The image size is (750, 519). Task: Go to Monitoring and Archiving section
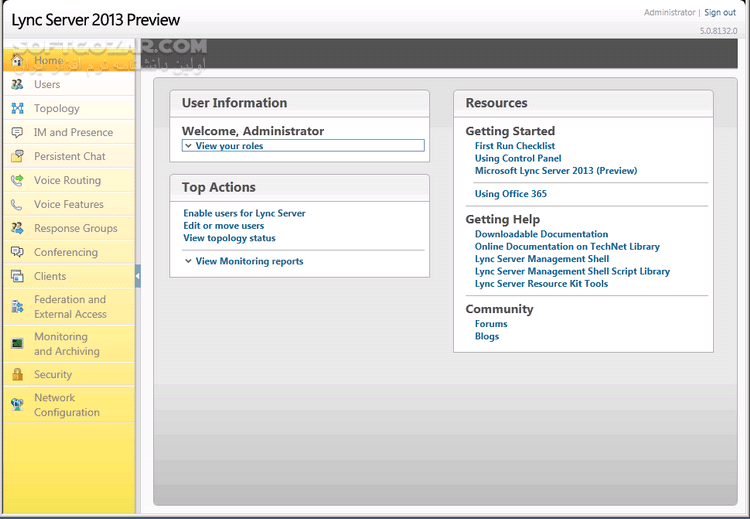click(x=66, y=344)
